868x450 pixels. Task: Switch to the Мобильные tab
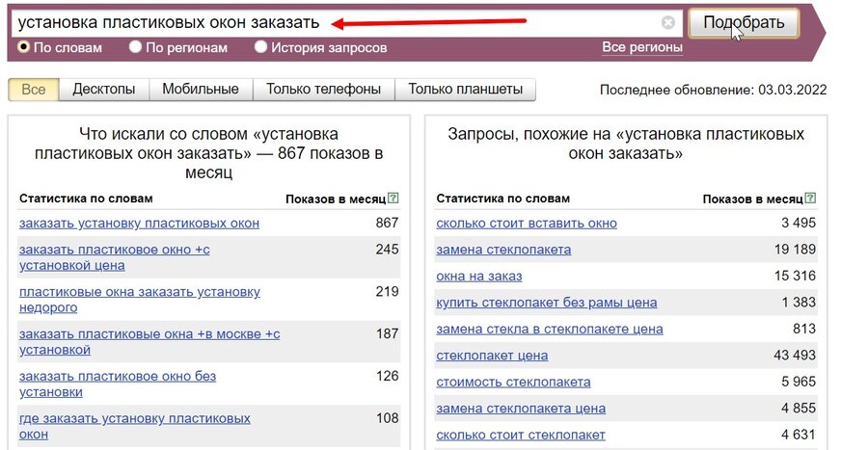(x=201, y=90)
